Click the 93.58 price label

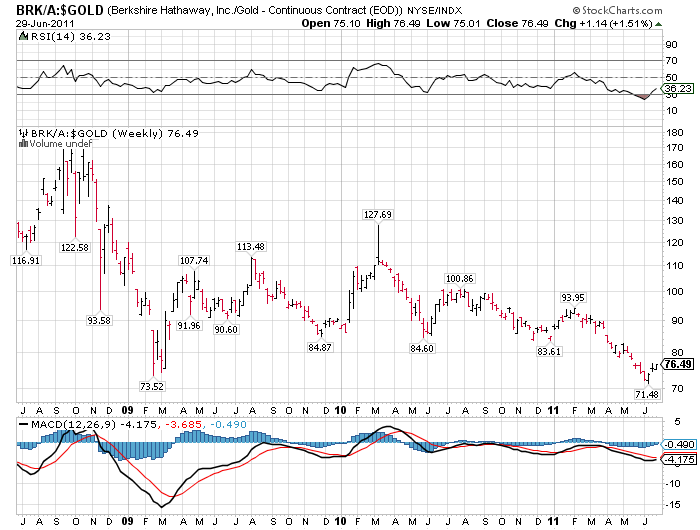click(99, 320)
